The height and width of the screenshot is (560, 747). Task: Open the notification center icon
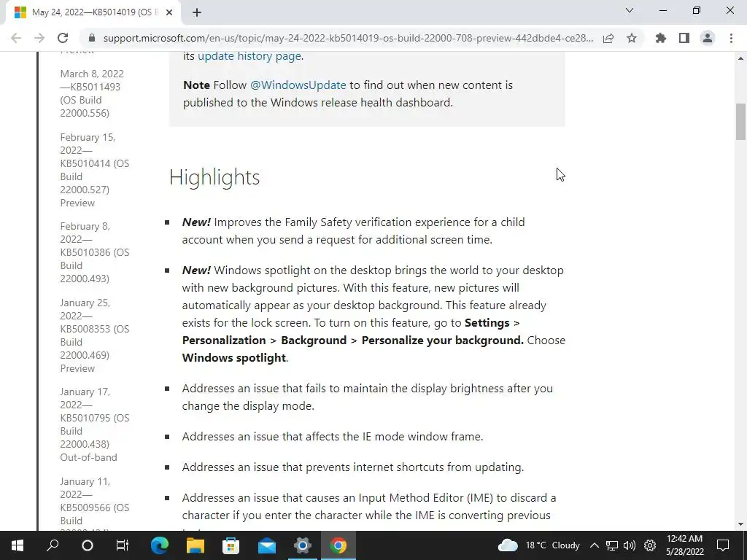click(723, 545)
